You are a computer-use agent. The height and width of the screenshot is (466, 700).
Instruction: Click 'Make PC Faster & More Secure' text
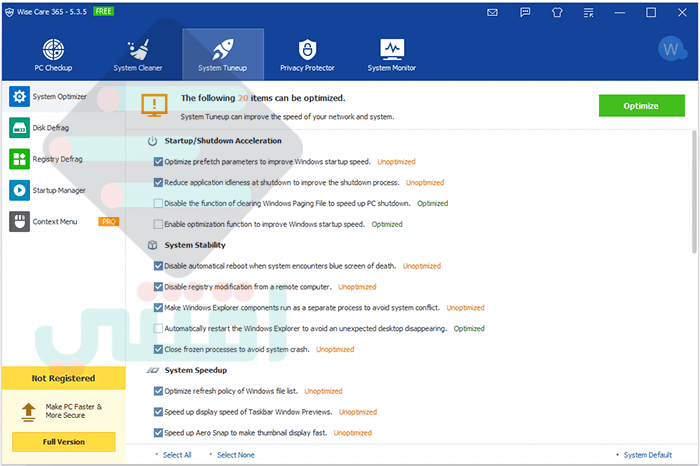coord(74,411)
